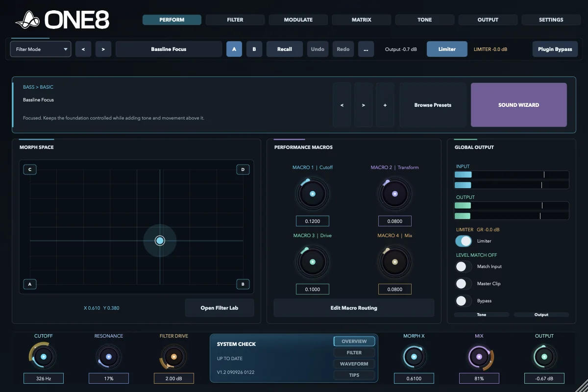Image resolution: width=588 pixels, height=392 pixels.
Task: Click the bottom Output knob
Action: [x=544, y=357]
